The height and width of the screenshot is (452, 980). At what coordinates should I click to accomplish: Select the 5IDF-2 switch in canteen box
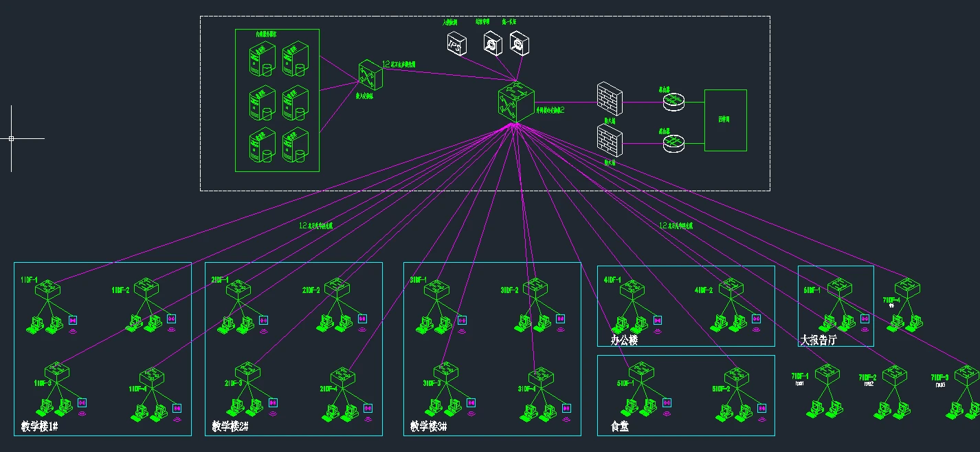point(737,376)
